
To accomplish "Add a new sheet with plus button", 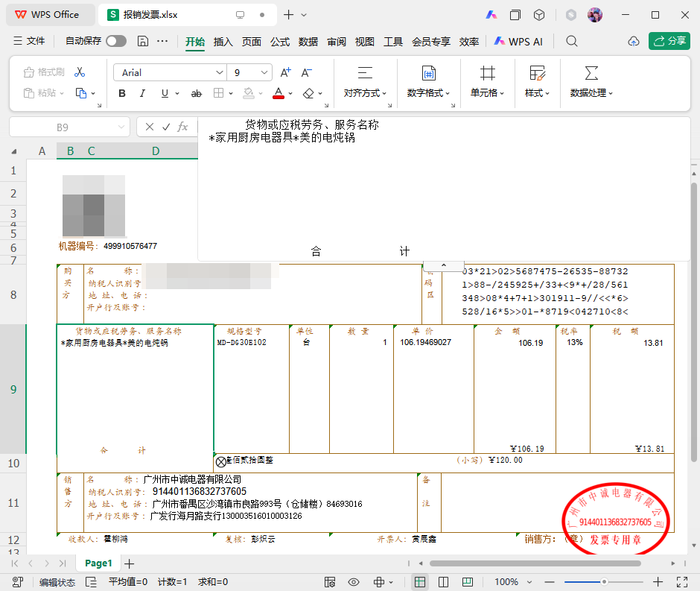I will [129, 563].
